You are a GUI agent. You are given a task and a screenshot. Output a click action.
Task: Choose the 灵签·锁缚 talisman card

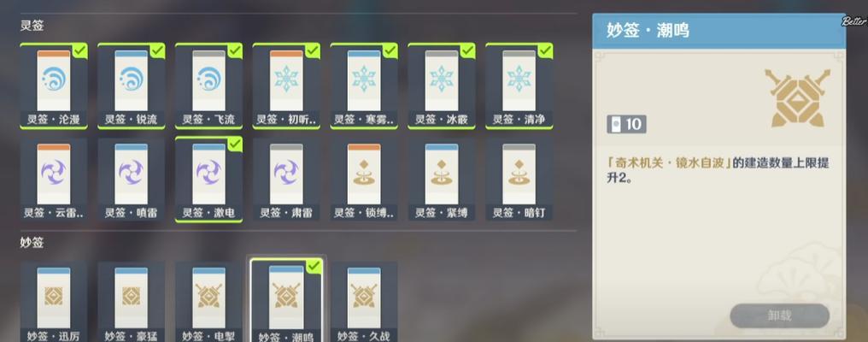(364, 180)
